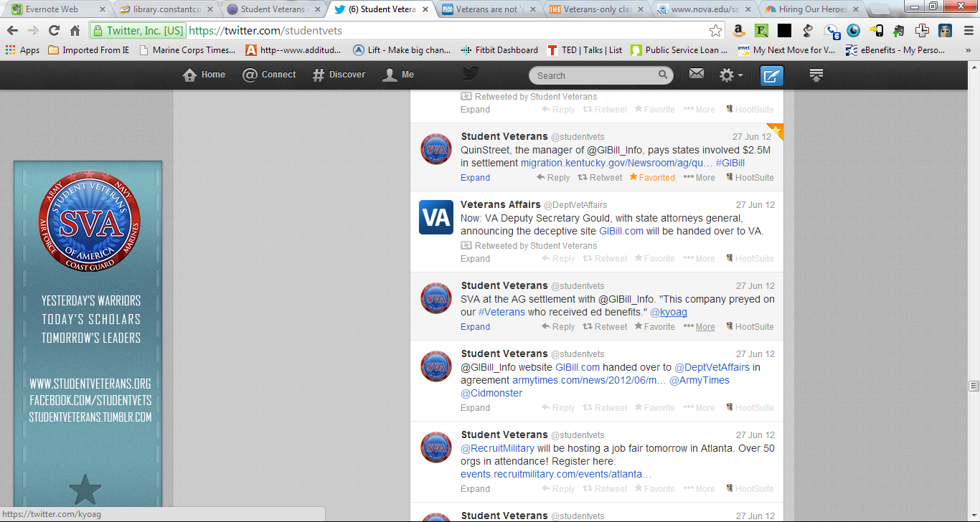Bookmark this page with star icon

715,31
